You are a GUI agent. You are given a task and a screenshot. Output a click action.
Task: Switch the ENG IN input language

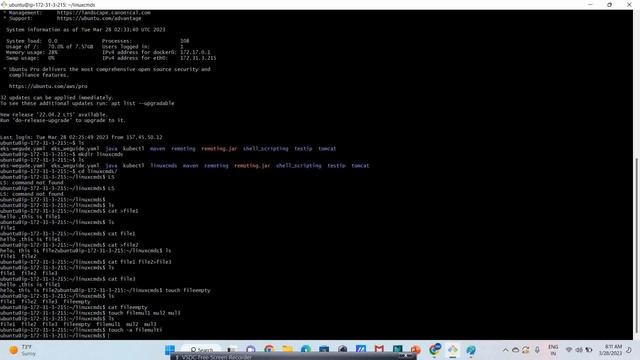[x=553, y=350]
